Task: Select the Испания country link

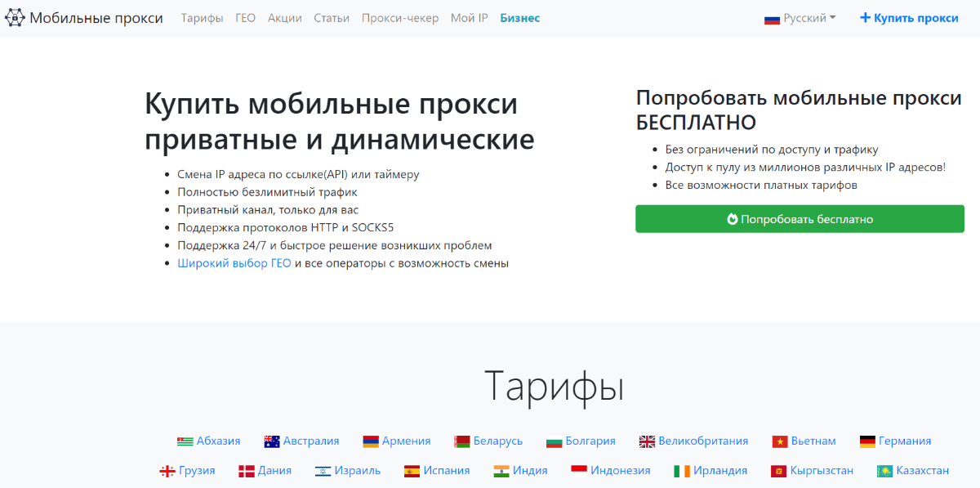Action: point(447,471)
